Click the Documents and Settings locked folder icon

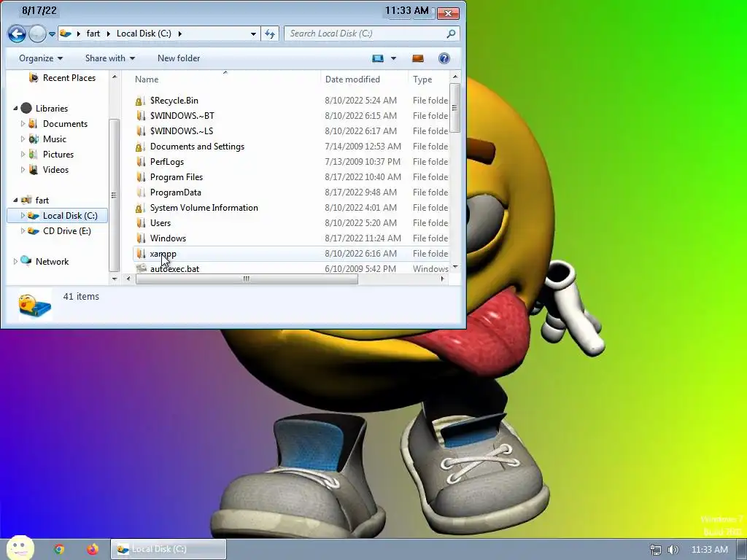[140, 146]
